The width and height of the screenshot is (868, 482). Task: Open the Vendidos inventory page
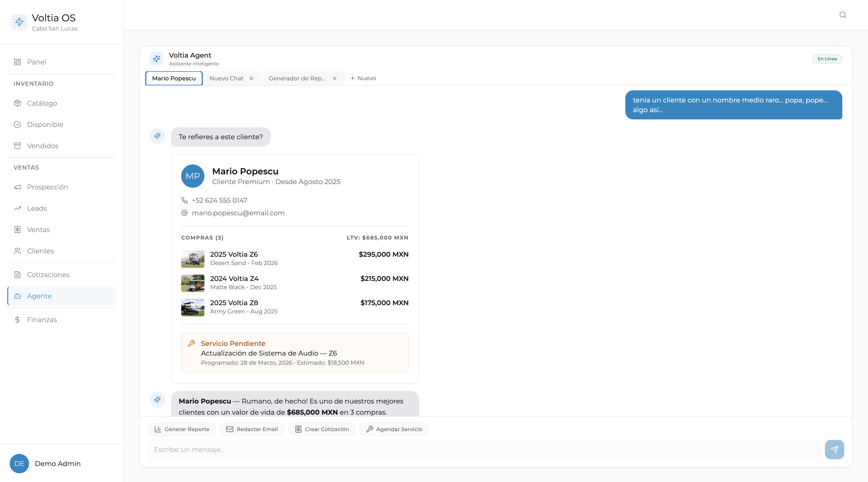coord(62,146)
